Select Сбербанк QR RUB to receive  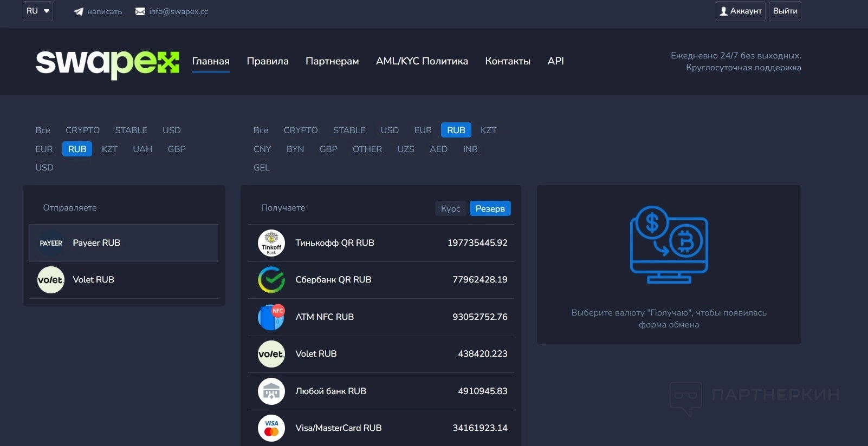click(381, 280)
